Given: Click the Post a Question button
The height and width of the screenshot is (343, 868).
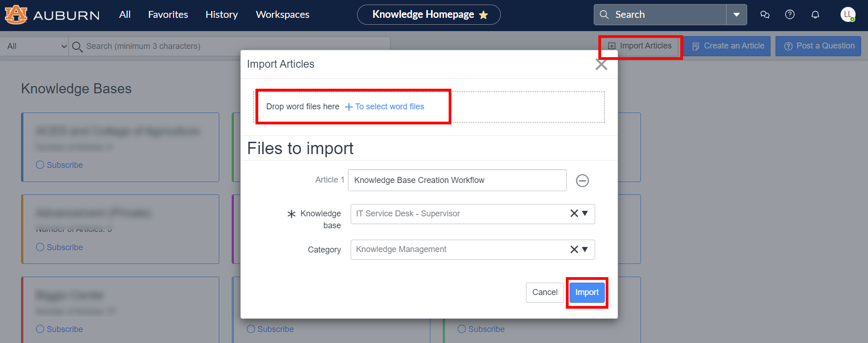Looking at the screenshot, I should [818, 46].
